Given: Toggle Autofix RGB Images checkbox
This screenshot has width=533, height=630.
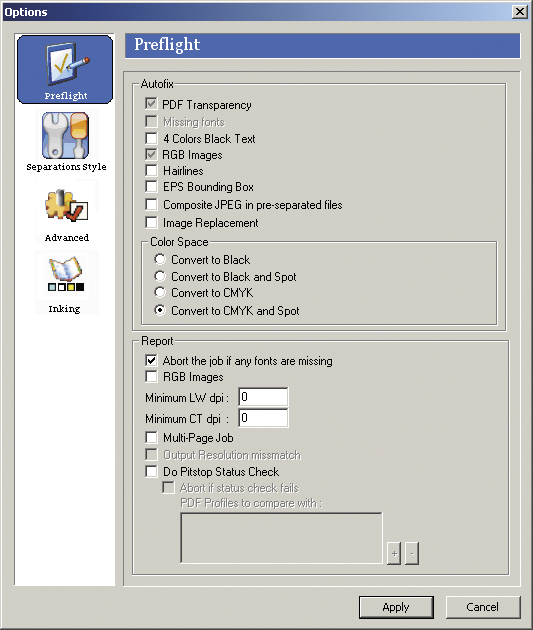Looking at the screenshot, I should (151, 154).
